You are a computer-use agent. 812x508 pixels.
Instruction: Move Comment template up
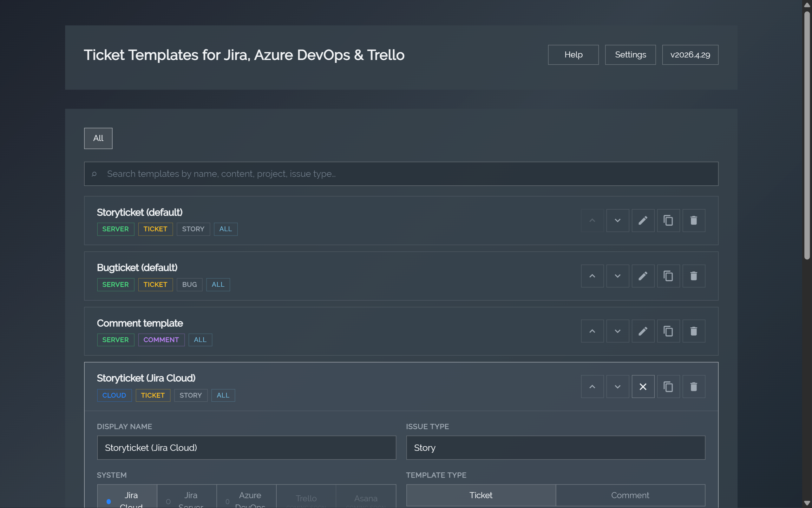[x=592, y=331]
